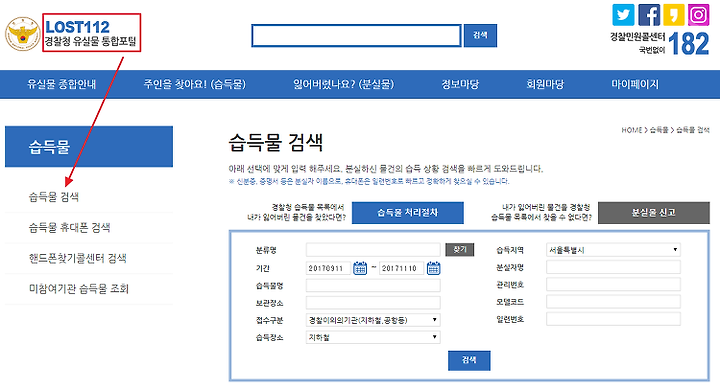Expand the 습득지역 dropdown showing 서울특별시
The image size is (720, 389).
(x=613, y=250)
